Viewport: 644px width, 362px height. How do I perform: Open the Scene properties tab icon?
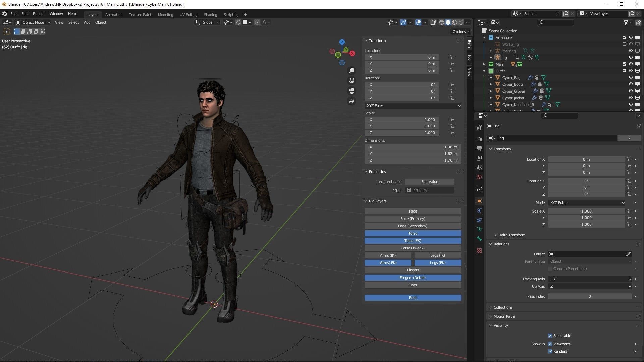click(x=479, y=167)
